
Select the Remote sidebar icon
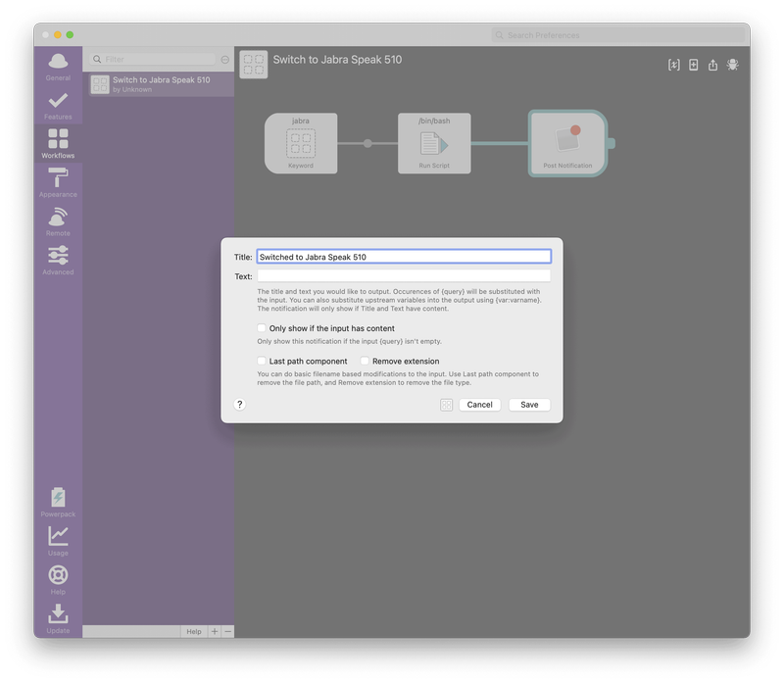click(x=58, y=221)
